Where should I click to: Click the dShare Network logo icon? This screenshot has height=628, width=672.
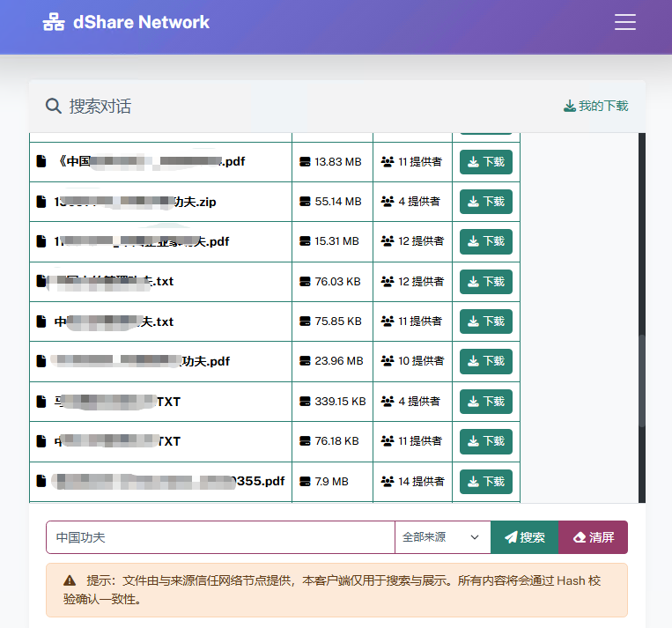click(54, 23)
